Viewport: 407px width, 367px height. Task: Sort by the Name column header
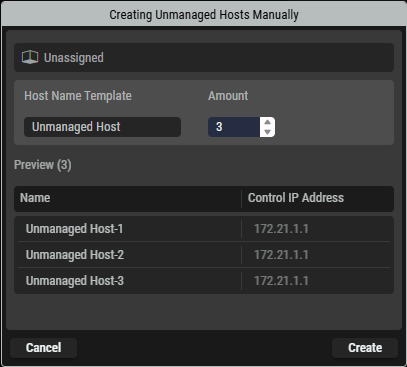pos(127,198)
